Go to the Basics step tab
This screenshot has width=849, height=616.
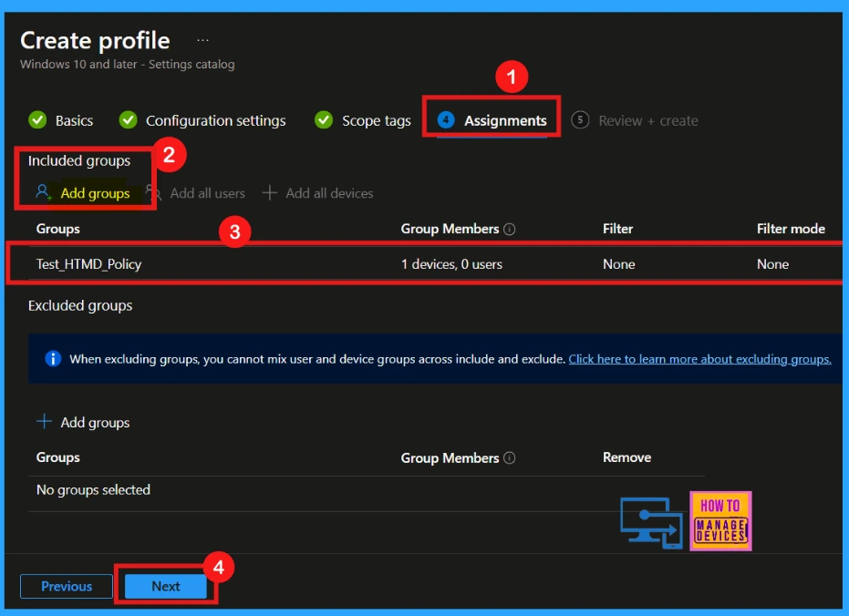(60, 120)
